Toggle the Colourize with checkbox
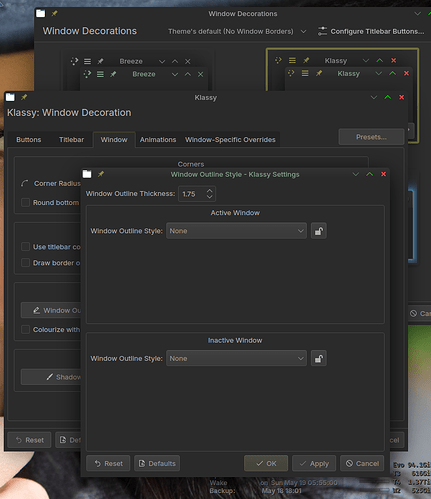 tap(25, 329)
